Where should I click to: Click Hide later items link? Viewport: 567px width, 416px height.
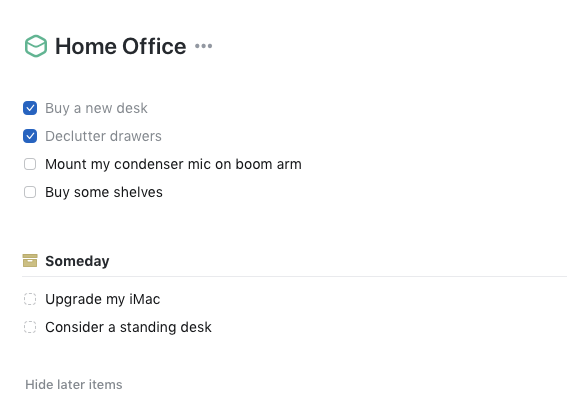74,385
